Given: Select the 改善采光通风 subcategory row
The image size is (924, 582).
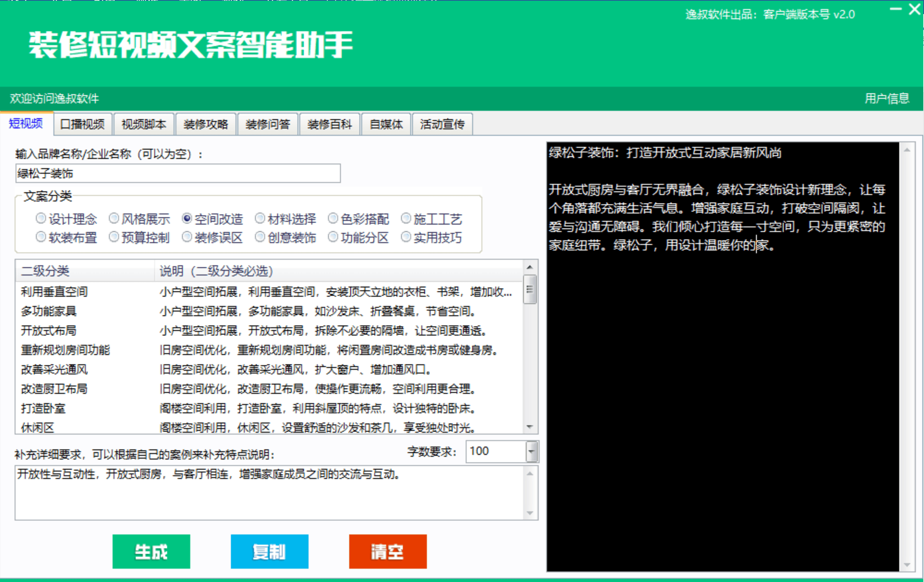Looking at the screenshot, I should click(54, 369).
